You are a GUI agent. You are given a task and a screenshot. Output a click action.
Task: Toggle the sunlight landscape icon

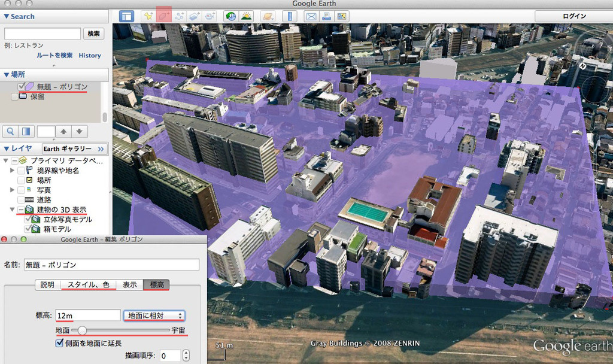tap(246, 16)
